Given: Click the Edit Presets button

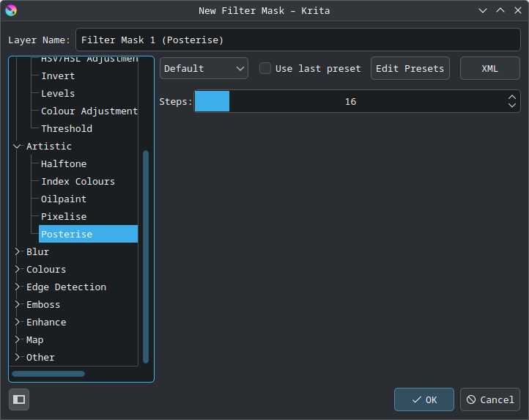Looking at the screenshot, I should 410,68.
